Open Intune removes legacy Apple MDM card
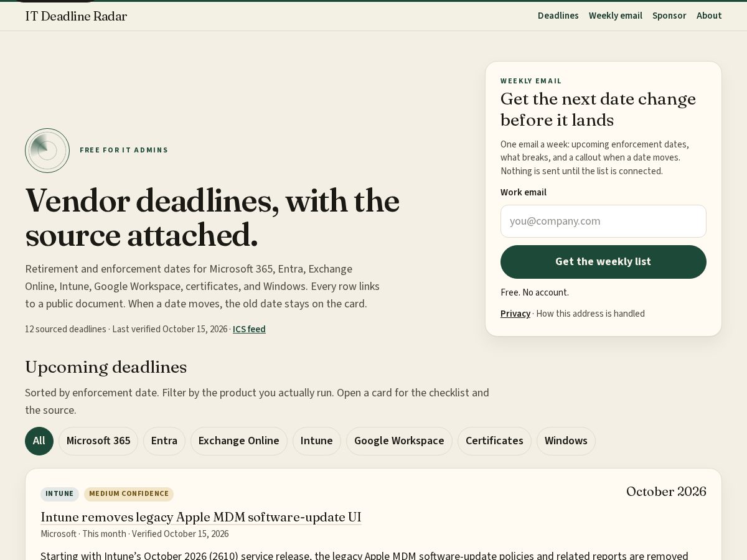Image resolution: width=747 pixels, height=560 pixels. point(201,517)
